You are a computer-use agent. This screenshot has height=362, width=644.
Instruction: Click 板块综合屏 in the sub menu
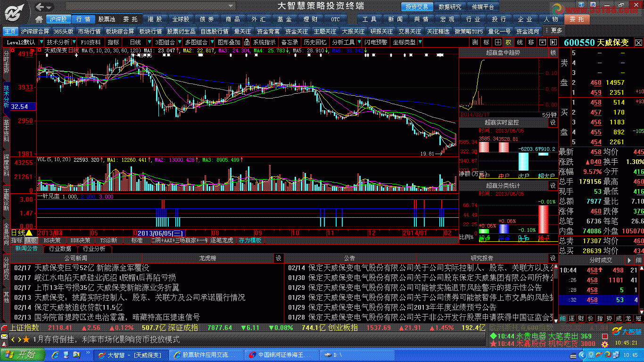pos(120,31)
